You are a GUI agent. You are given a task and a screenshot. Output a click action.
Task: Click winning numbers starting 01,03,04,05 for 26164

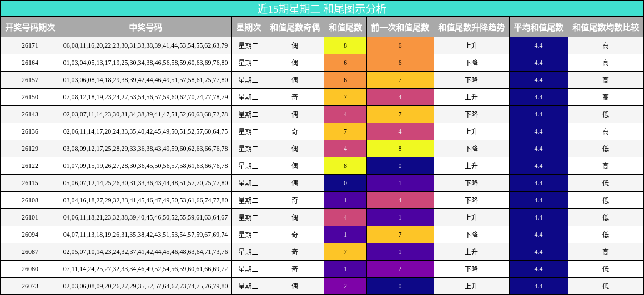pyautogui.click(x=145, y=63)
